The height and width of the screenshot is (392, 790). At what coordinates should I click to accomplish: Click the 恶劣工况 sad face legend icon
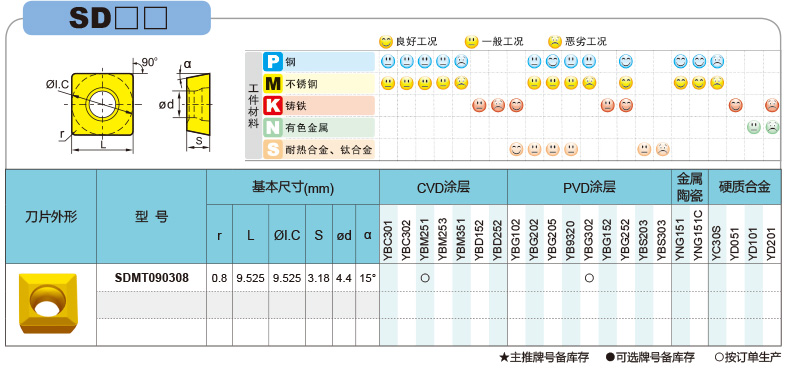pos(555,41)
